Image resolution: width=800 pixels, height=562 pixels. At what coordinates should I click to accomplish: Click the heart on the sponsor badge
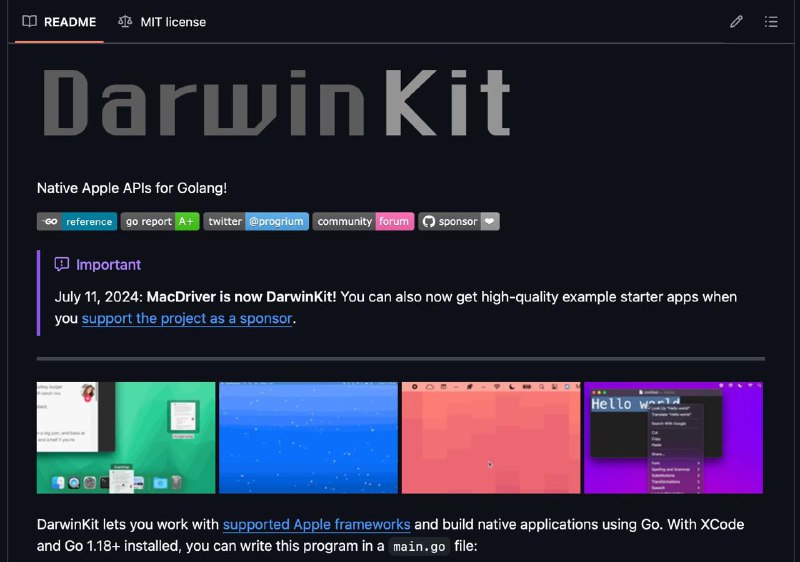(x=489, y=221)
